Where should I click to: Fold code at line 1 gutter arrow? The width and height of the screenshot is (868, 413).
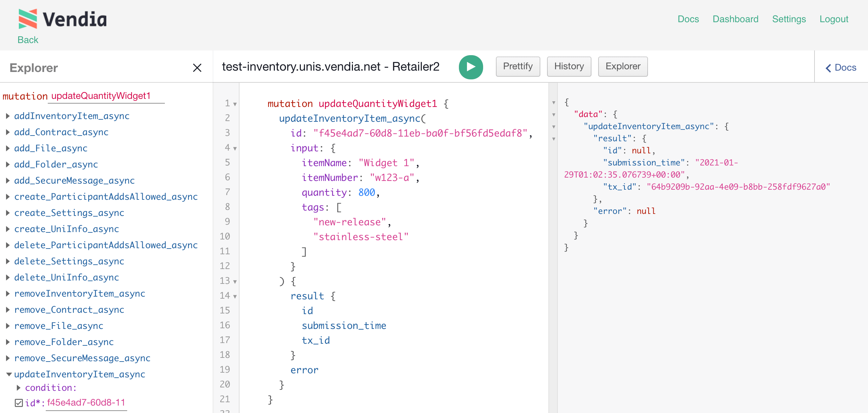click(x=235, y=104)
